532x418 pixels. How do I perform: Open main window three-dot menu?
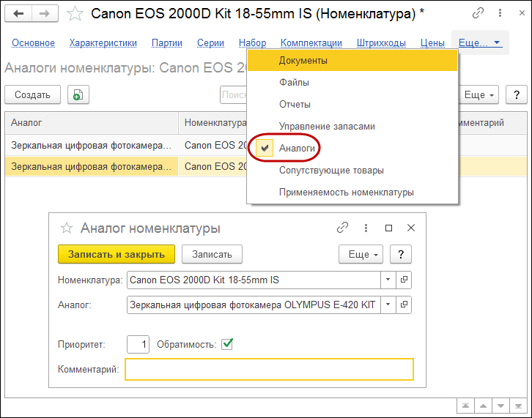pyautogui.click(x=500, y=13)
